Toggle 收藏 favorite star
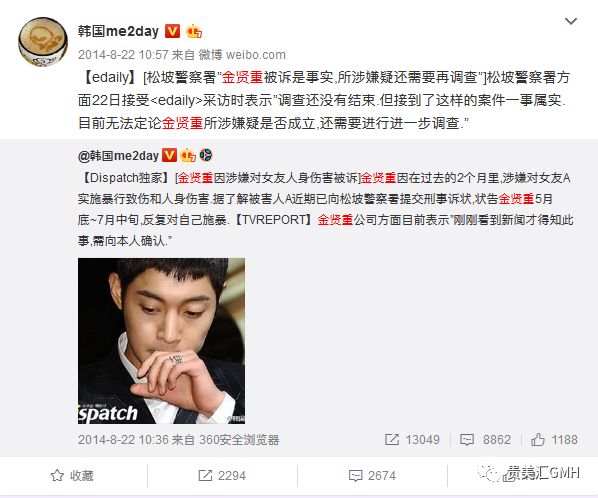This screenshot has height=498, width=598. 72,476
